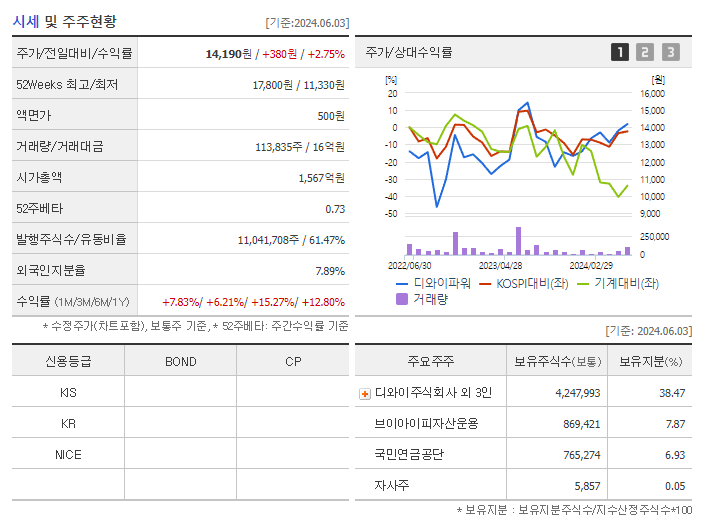Click the purple 거래량 legend swatch
This screenshot has width=702, height=525.
pyautogui.click(x=402, y=299)
